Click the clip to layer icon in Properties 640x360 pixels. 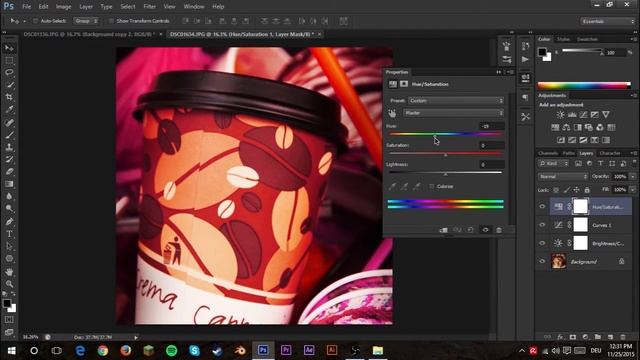(x=443, y=230)
